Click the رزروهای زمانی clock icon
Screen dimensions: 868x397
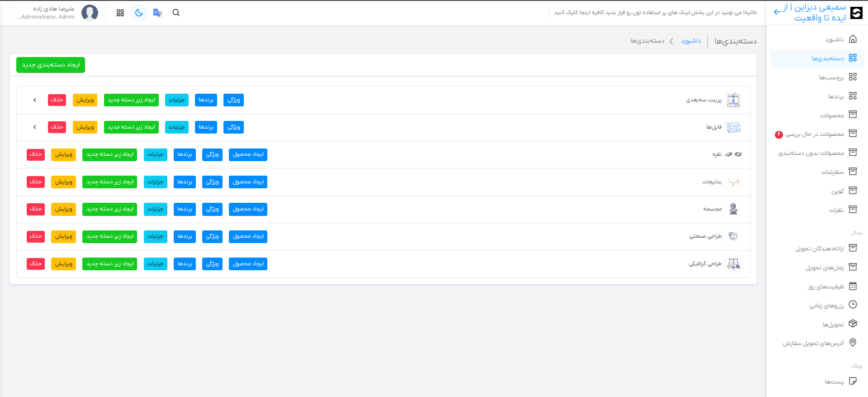tap(853, 305)
